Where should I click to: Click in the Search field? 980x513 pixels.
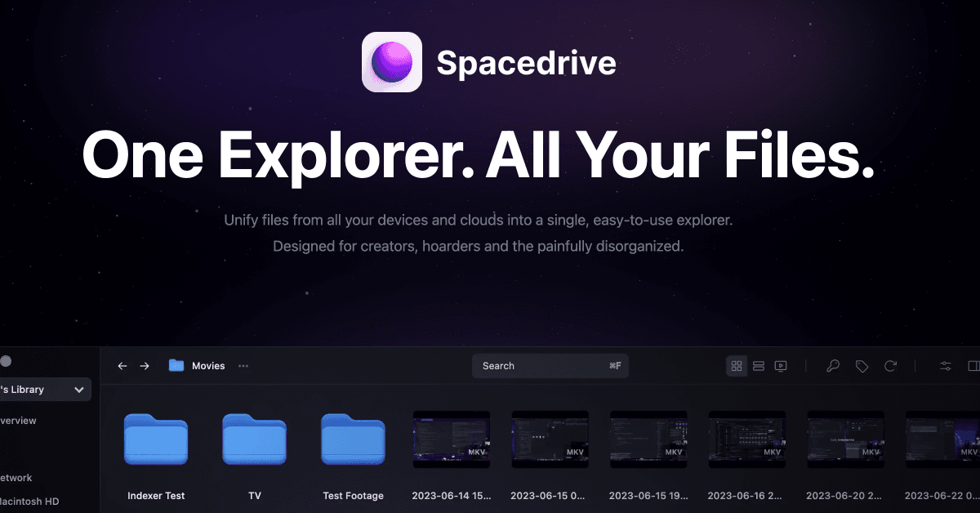pyautogui.click(x=550, y=366)
